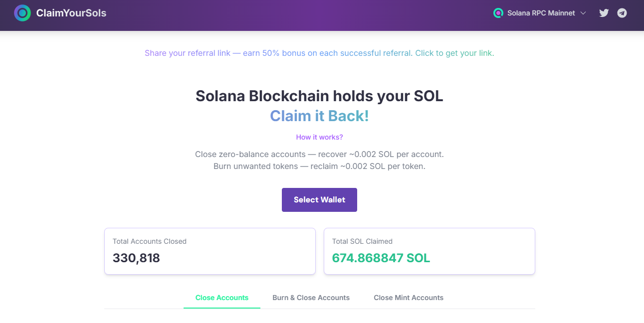Open the Twitter bird icon link
This screenshot has height=323, width=644.
tap(604, 13)
